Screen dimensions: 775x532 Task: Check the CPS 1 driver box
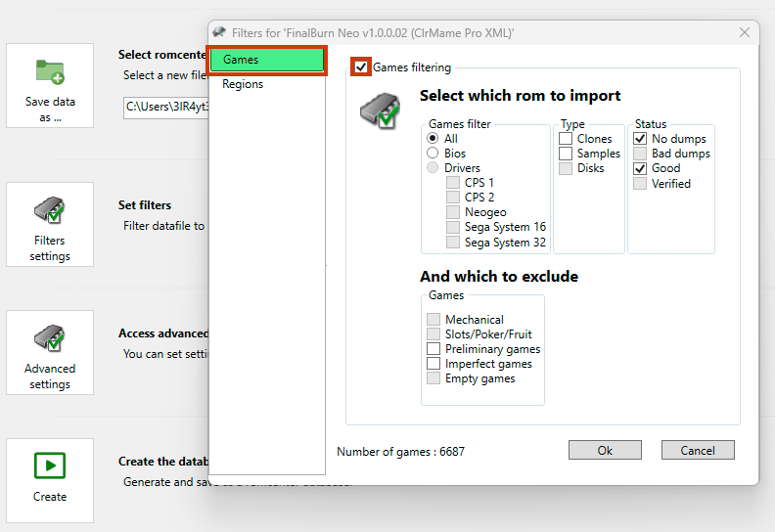pos(453,182)
